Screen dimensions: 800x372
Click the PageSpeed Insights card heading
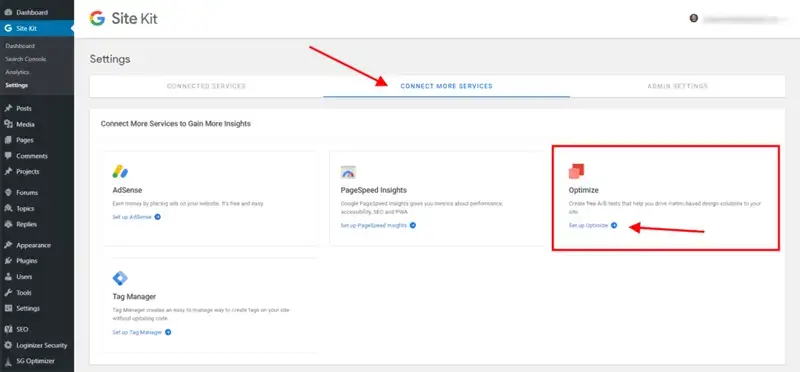(x=373, y=190)
